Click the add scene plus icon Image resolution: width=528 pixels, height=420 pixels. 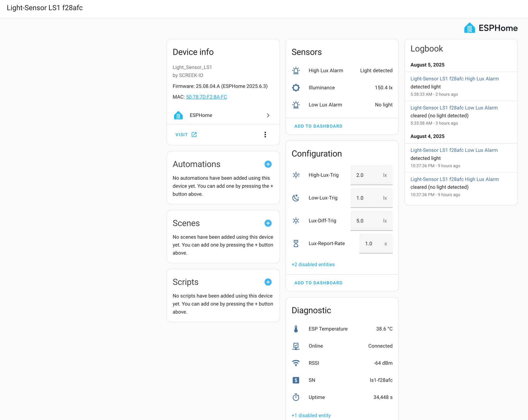268,223
